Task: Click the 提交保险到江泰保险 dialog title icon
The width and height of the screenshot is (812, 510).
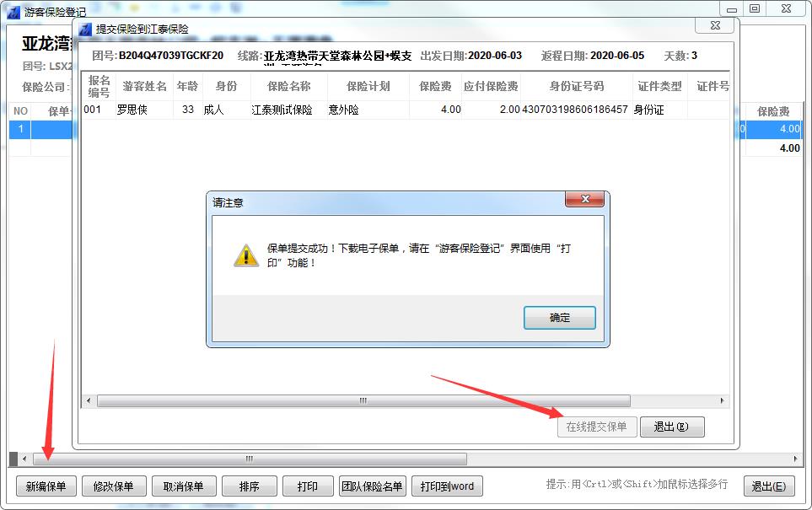Action: pyautogui.click(x=85, y=29)
